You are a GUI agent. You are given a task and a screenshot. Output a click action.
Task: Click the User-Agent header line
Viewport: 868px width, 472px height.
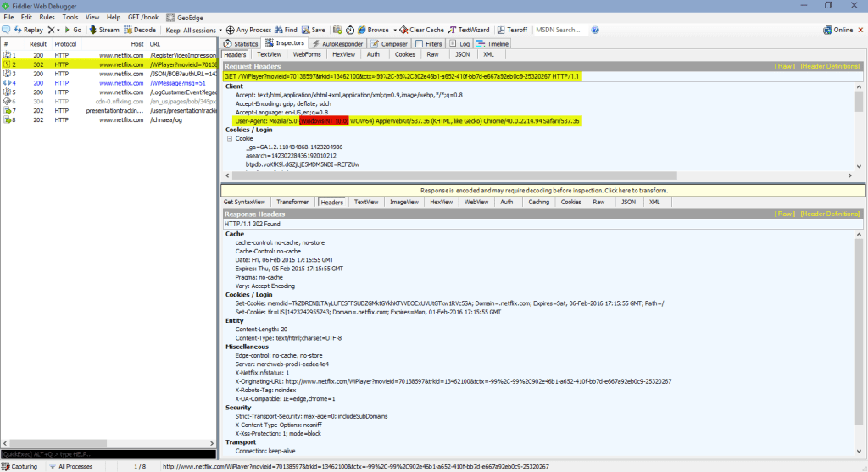click(x=407, y=121)
